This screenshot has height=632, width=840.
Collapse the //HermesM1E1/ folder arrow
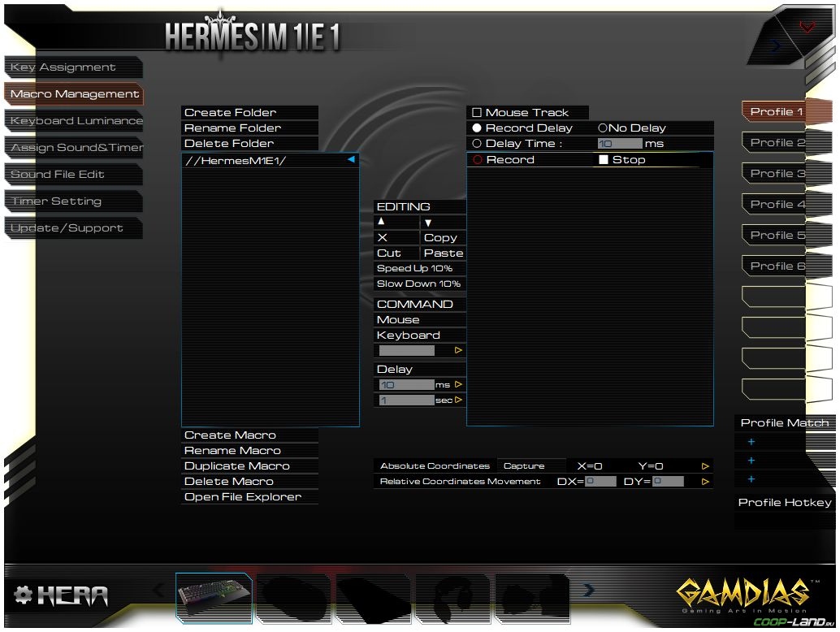[351, 159]
